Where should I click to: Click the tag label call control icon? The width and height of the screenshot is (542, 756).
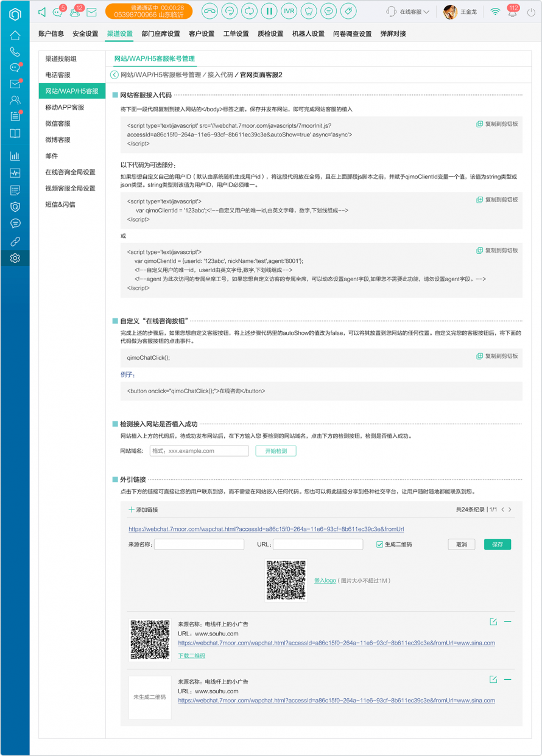(x=348, y=11)
